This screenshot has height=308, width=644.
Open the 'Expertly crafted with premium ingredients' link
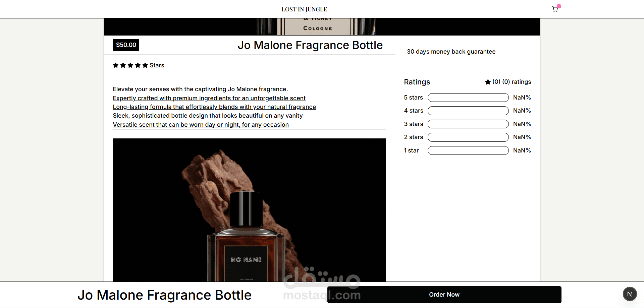click(x=209, y=98)
